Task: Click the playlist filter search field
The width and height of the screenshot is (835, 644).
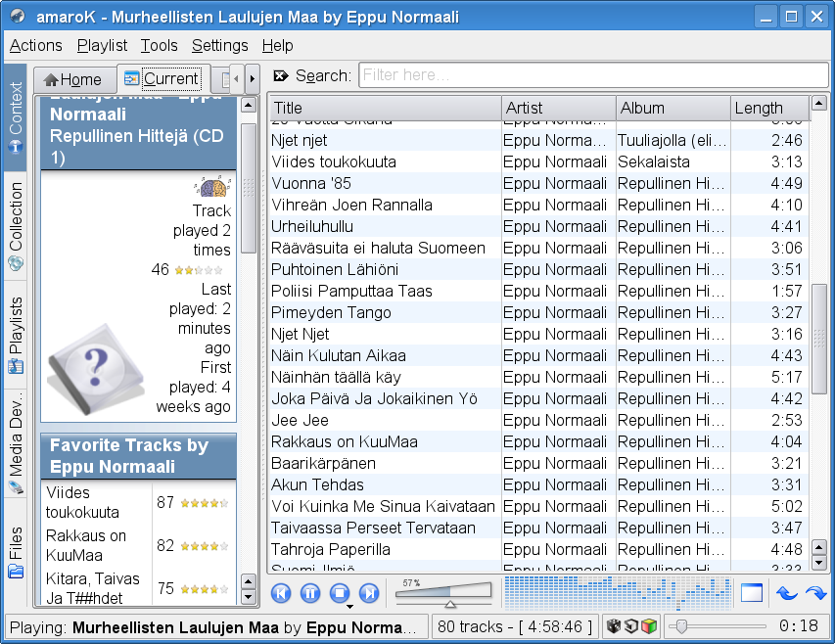Action: (x=594, y=75)
